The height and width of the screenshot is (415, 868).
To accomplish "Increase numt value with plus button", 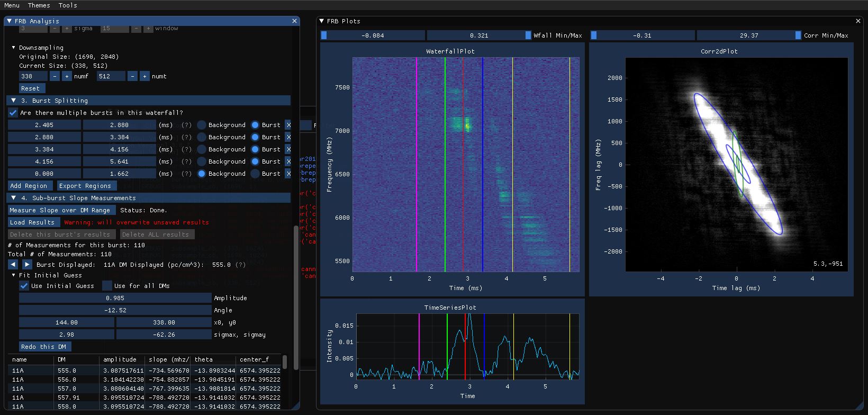I will [144, 76].
